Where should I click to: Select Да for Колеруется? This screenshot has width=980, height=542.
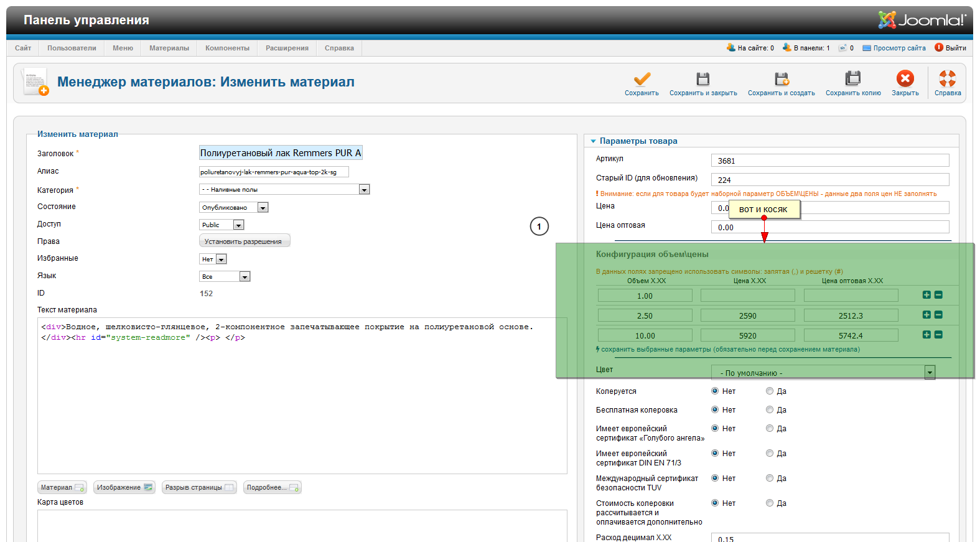click(770, 391)
